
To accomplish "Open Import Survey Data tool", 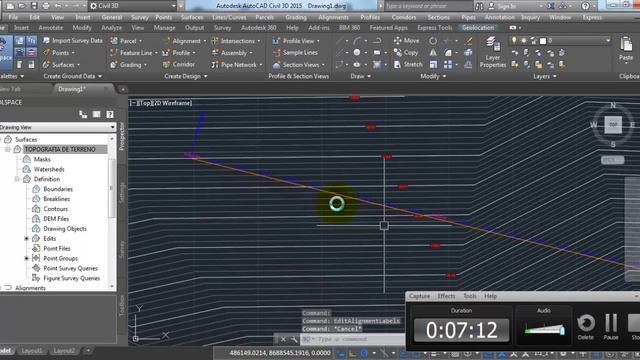I will click(72, 40).
